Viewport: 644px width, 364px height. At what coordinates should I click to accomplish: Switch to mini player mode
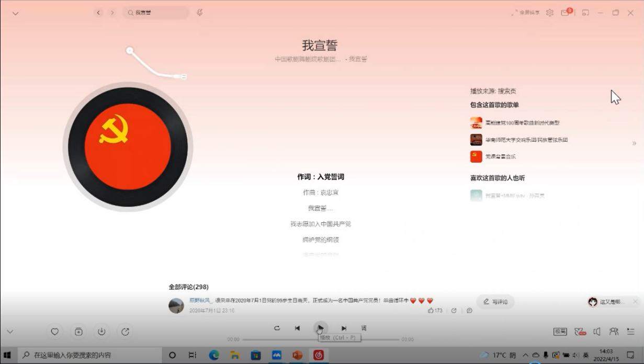tap(585, 13)
